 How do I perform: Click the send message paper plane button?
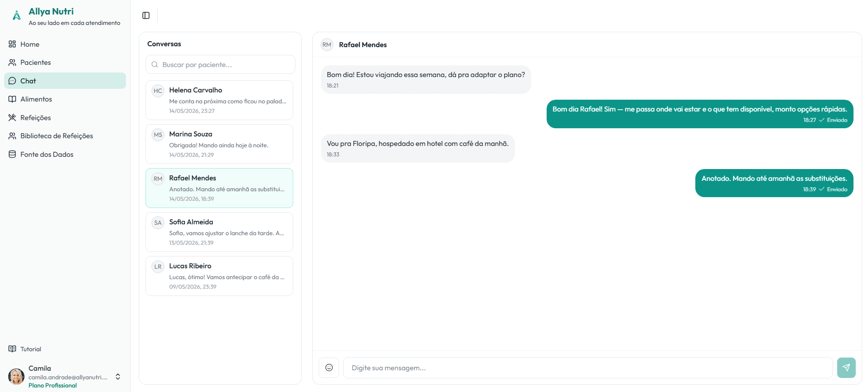[x=846, y=368]
